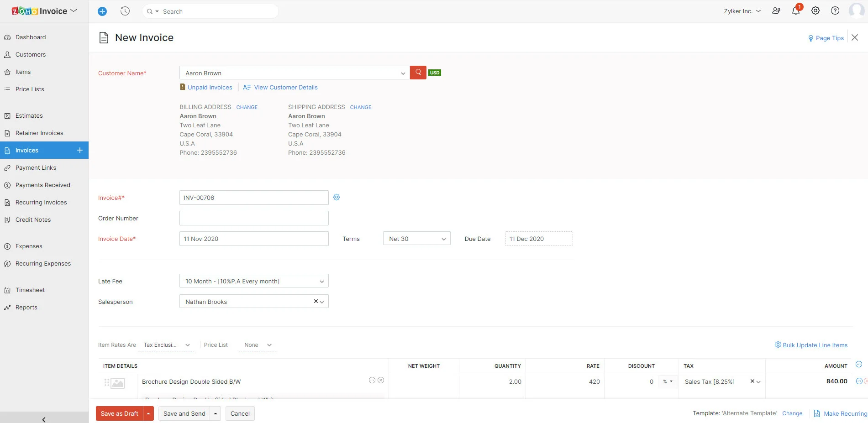Open invoice number settings gear icon
The height and width of the screenshot is (423, 868).
337,197
